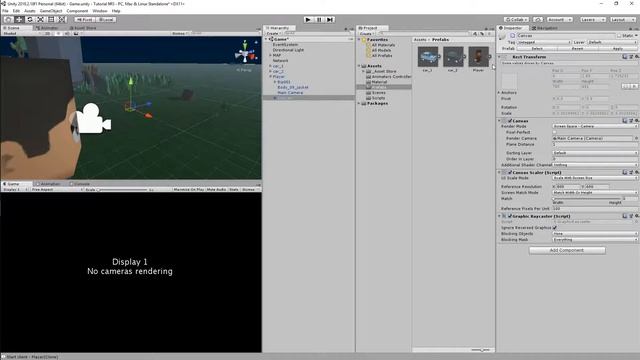This screenshot has width=640, height=360.
Task: Switch to the Animator tab
Action: pos(47,28)
